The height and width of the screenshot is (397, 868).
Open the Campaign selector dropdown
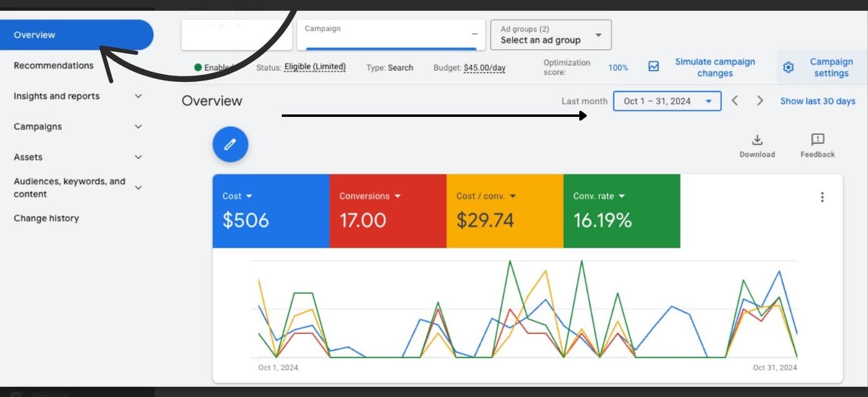coord(391,35)
